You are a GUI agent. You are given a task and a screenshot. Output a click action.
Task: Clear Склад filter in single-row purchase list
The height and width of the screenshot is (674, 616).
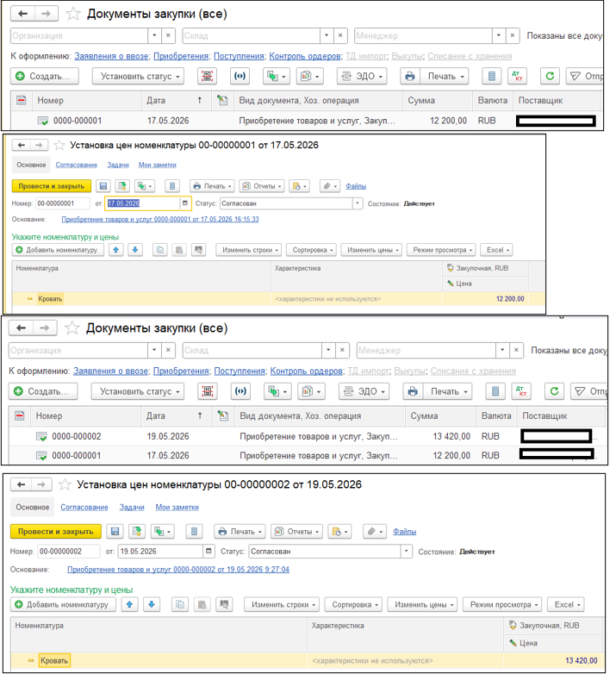(x=340, y=35)
